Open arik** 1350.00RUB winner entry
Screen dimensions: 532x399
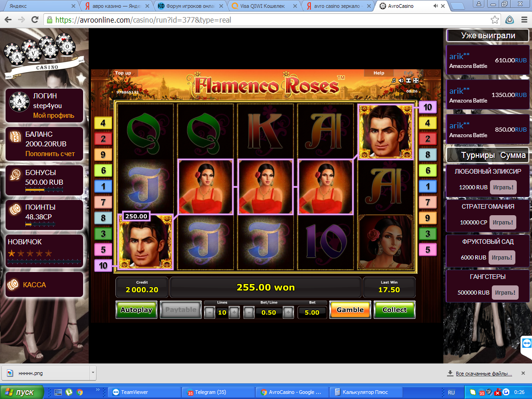pyautogui.click(x=488, y=95)
